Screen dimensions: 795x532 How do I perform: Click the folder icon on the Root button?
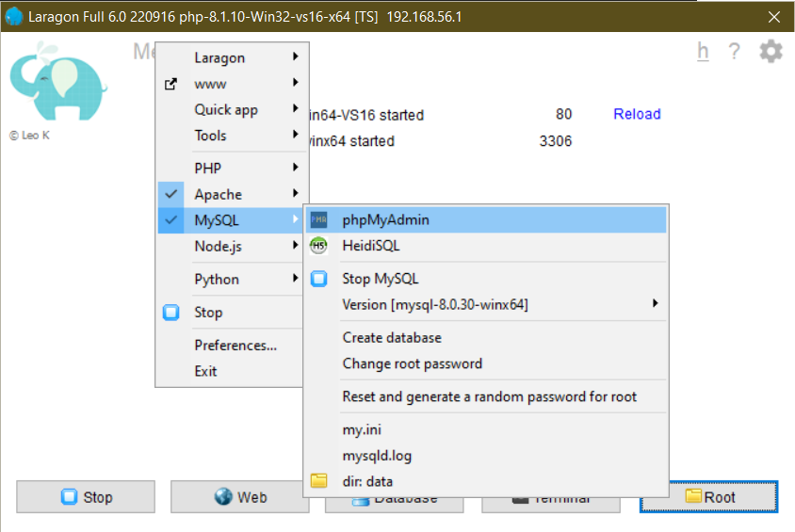[693, 495]
